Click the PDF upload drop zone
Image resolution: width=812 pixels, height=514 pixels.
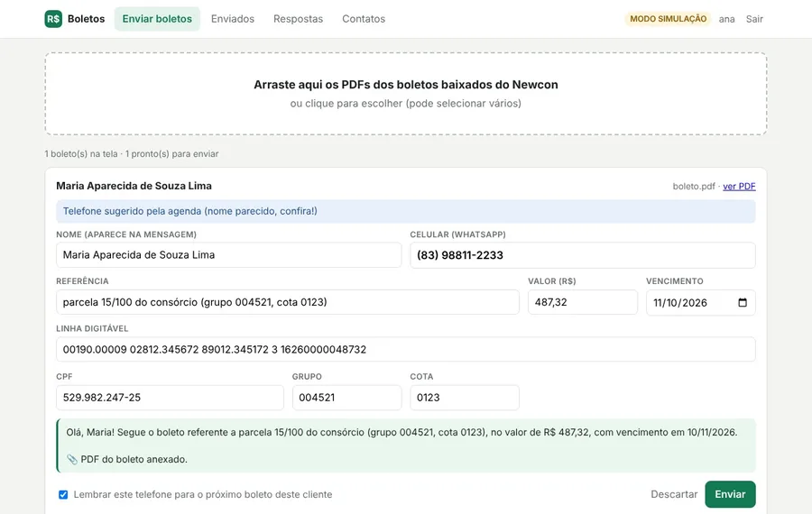tap(405, 94)
